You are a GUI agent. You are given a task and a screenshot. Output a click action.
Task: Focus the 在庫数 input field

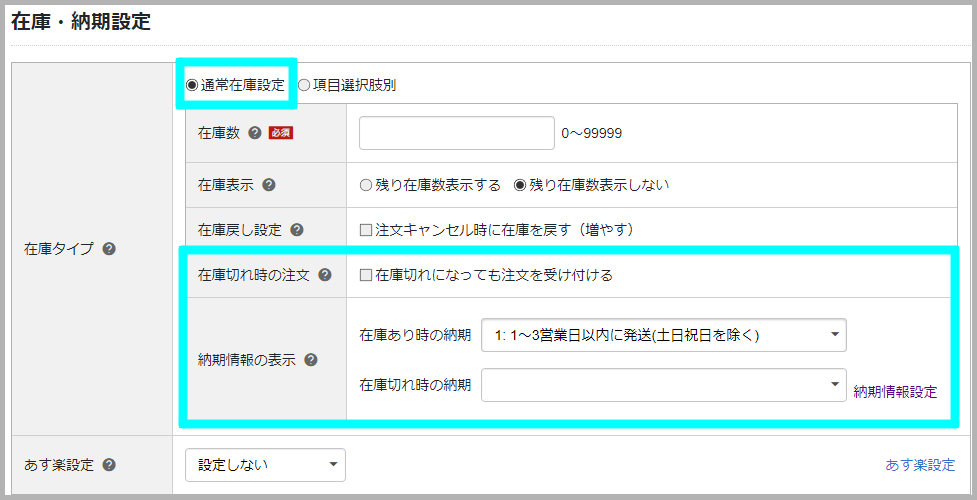(457, 133)
